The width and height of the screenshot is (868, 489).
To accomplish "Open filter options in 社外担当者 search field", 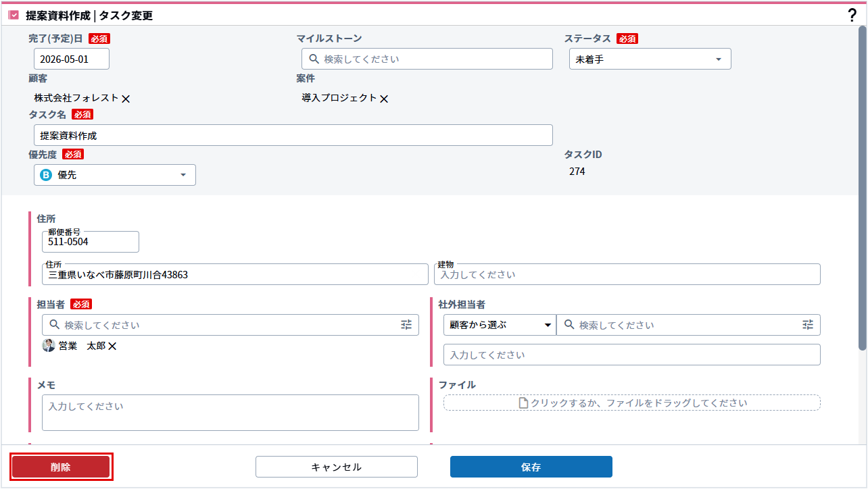I will pyautogui.click(x=808, y=325).
